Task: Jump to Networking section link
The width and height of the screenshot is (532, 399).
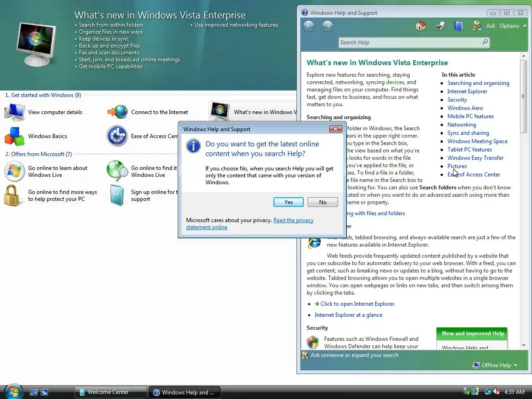Action: pos(461,125)
